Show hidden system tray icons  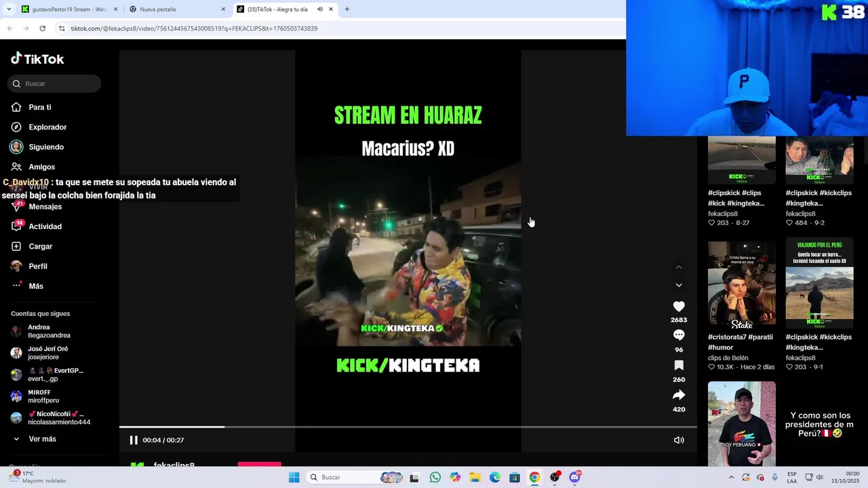[x=731, y=477]
